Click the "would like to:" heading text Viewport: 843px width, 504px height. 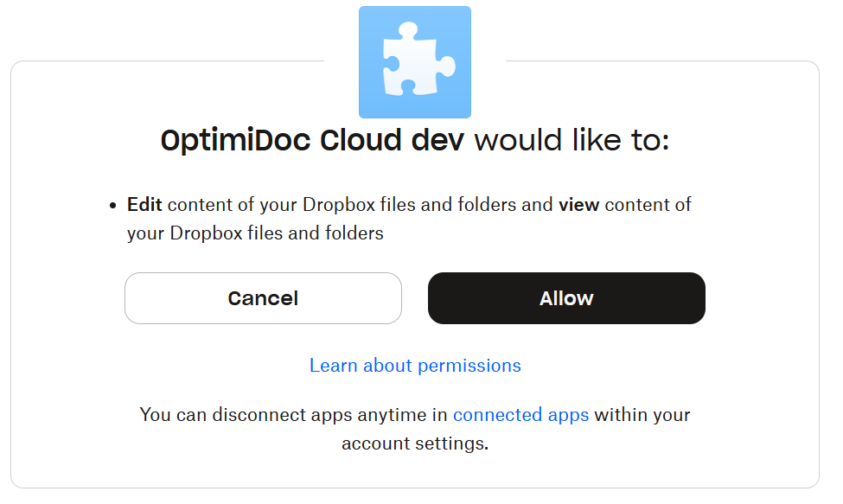(572, 141)
